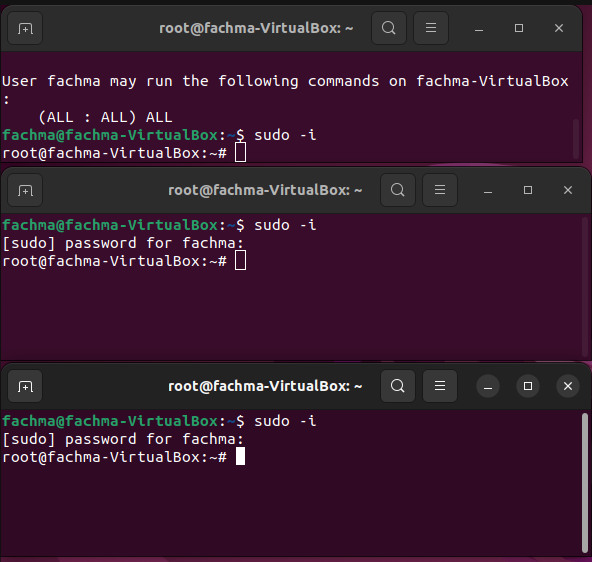Open search in the top terminal window
This screenshot has height=562, width=592.
388,28
